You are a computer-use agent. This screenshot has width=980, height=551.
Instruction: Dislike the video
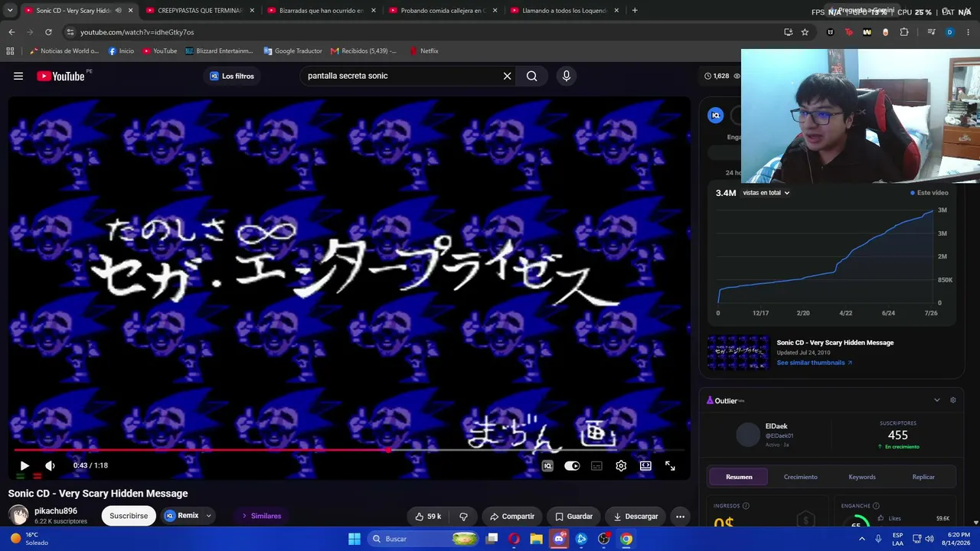coord(463,517)
